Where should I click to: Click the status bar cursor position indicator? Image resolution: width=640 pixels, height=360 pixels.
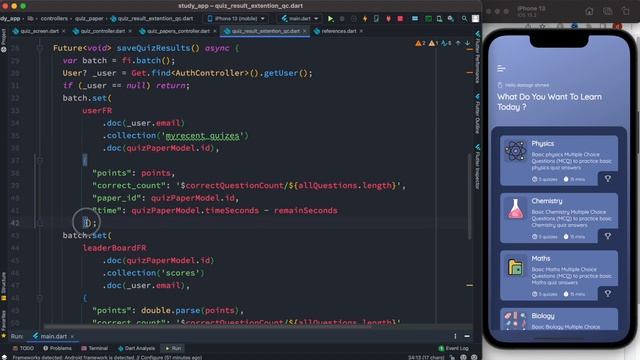[426, 357]
